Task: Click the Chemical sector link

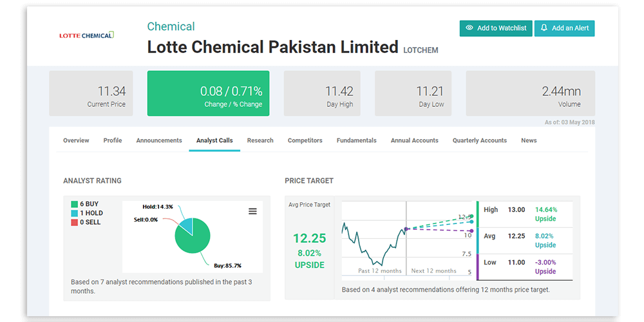Action: (x=171, y=26)
